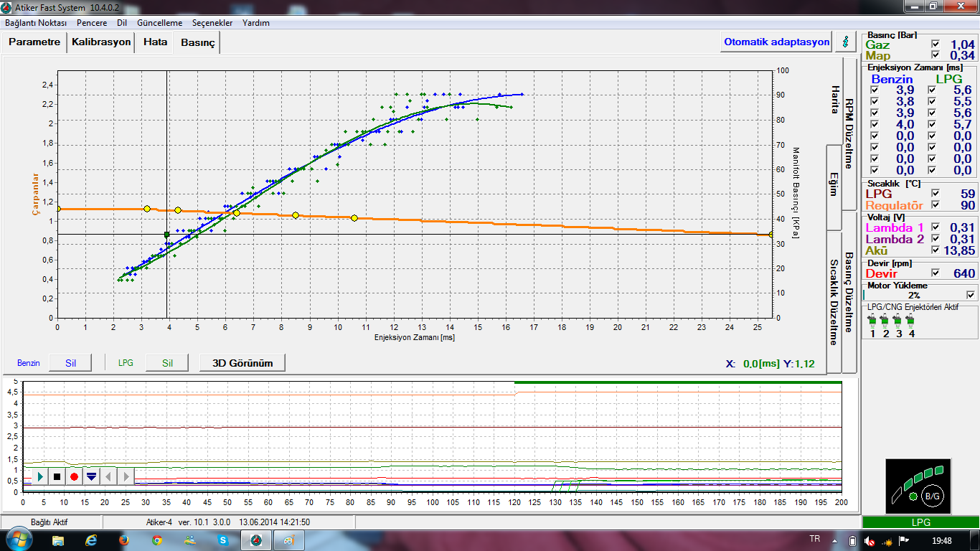980x551 pixels.
Task: Toggle Motor Yükleme checkbox
Action: (971, 294)
